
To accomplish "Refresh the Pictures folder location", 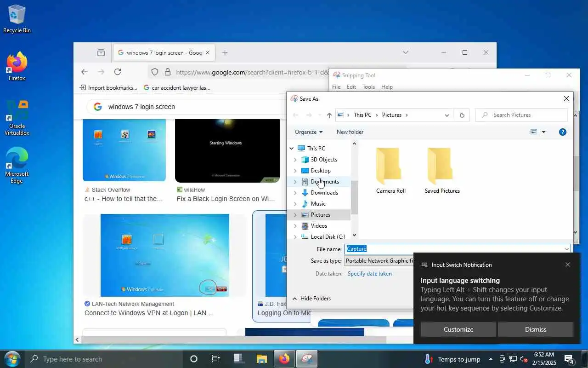I will coord(462,115).
